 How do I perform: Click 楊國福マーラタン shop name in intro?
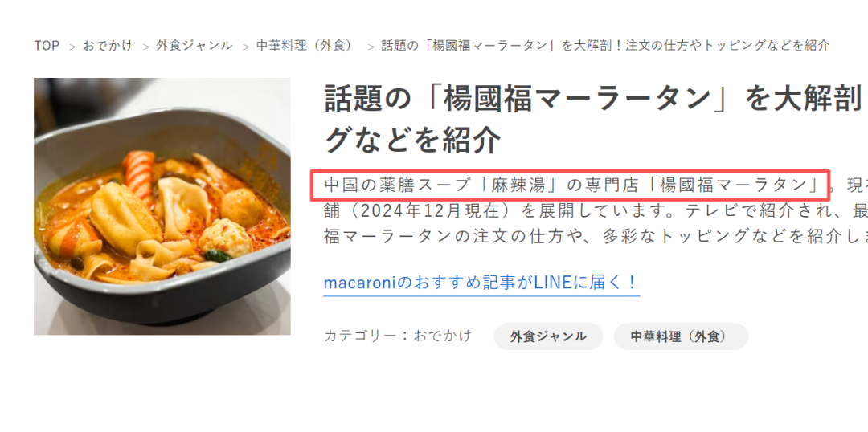pos(732,185)
